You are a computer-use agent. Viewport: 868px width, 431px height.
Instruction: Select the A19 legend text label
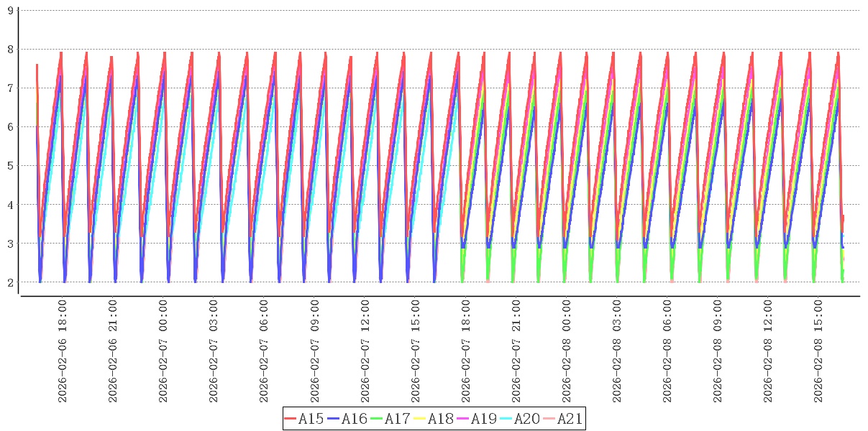tap(483, 419)
